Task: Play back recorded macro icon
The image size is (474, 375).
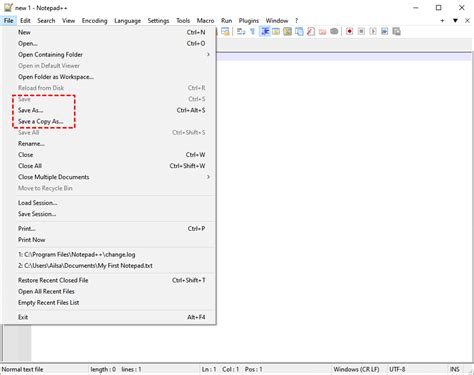Action: 373,32
